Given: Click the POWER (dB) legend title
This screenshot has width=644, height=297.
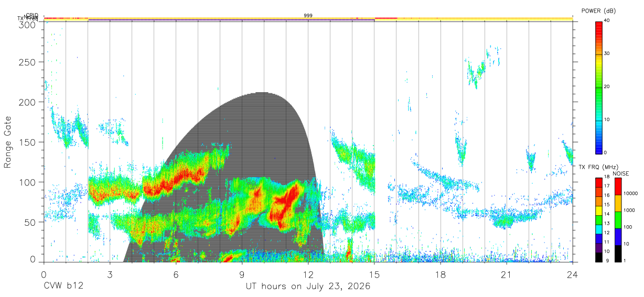Looking at the screenshot, I should click(x=598, y=11).
